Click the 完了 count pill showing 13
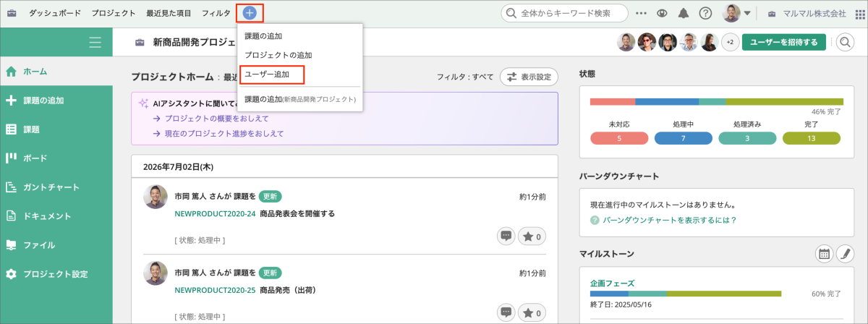The height and width of the screenshot is (324, 868). pos(811,138)
